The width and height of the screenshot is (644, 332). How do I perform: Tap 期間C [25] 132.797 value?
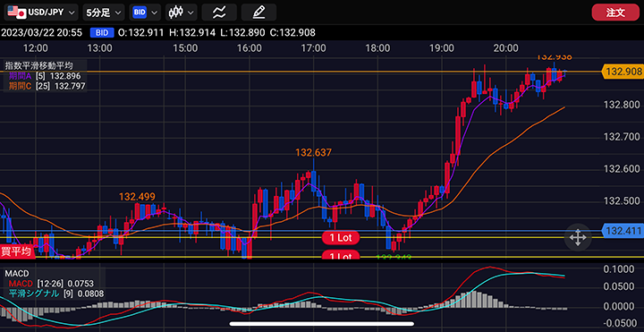point(47,86)
